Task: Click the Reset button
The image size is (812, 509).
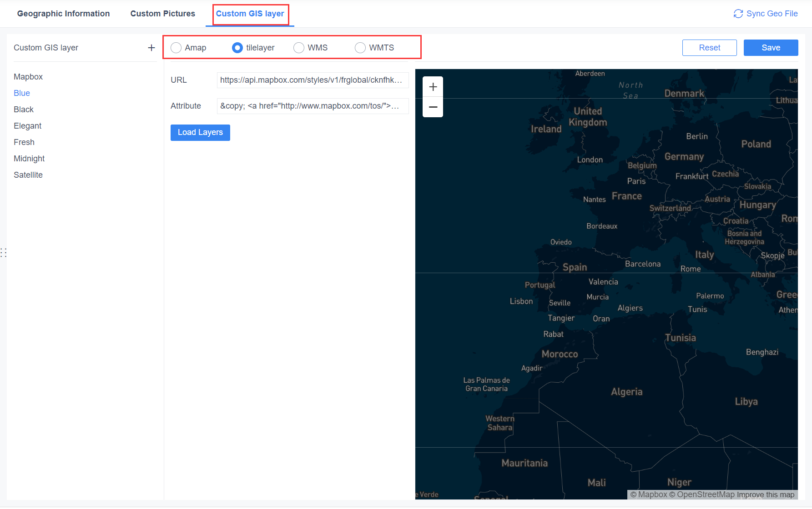Action: 710,48
